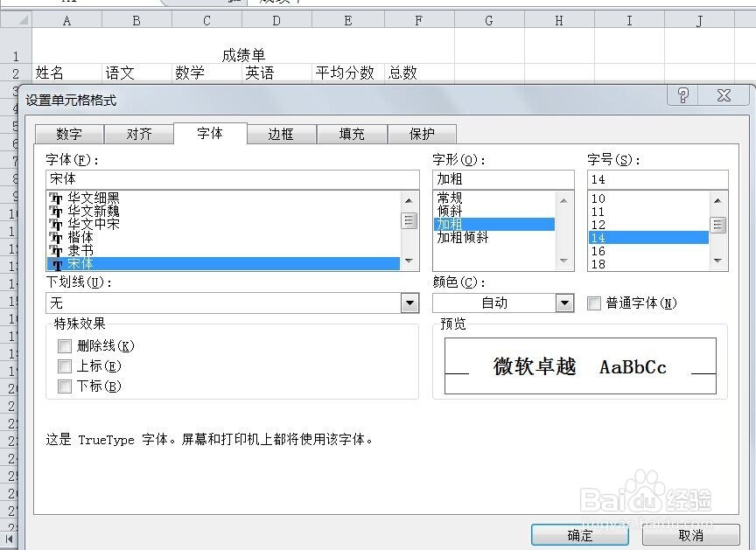Click the 数学 cell
The height and width of the screenshot is (550, 756).
[206, 73]
